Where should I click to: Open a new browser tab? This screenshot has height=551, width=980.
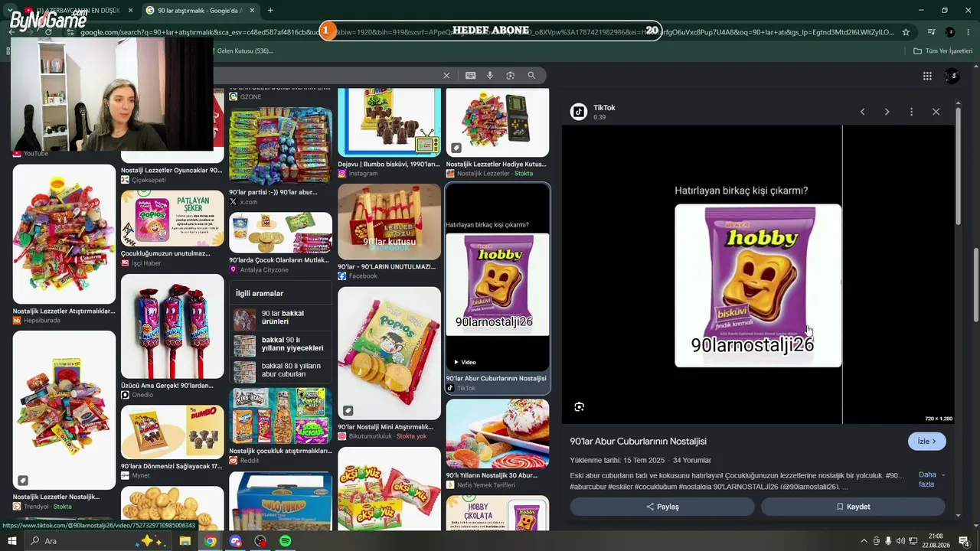270,11
